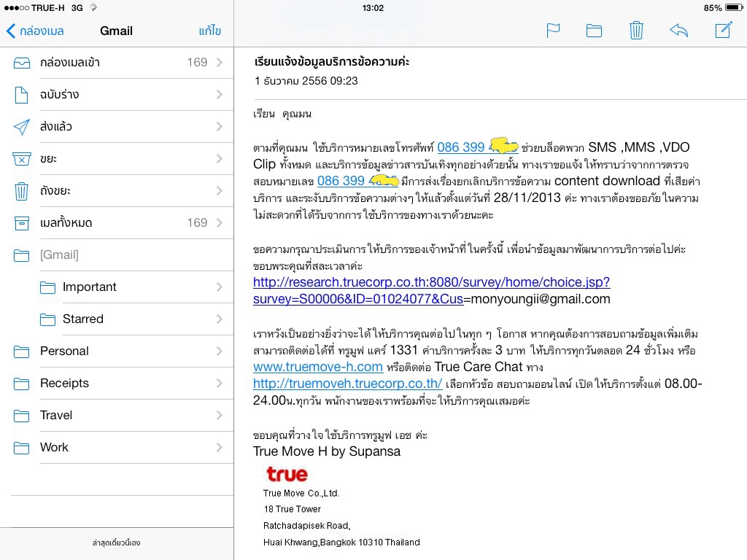
Task: Tap the True Move H by Supansa signature
Action: (x=327, y=451)
